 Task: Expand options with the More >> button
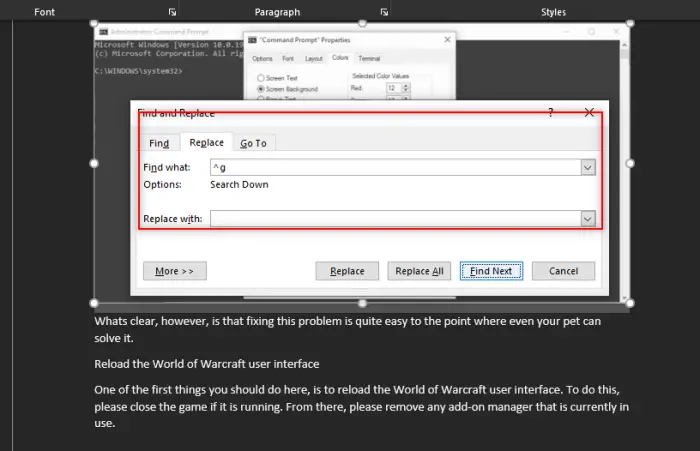[175, 271]
